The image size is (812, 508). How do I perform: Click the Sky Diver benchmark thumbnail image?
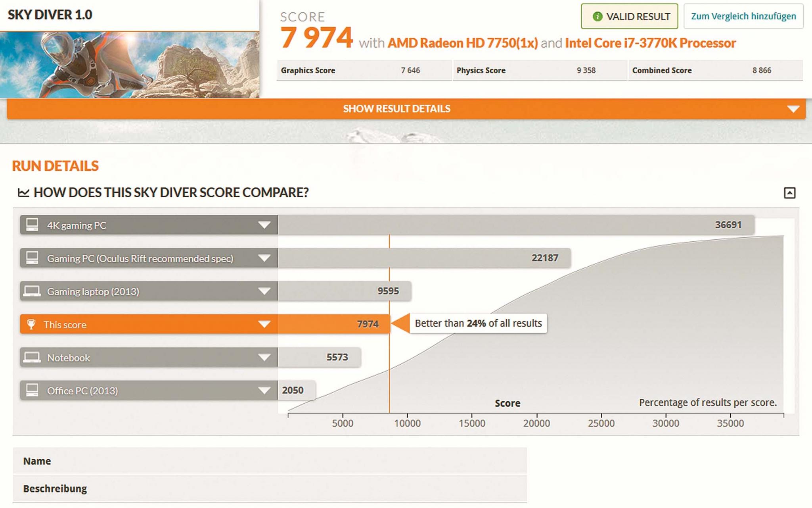130,65
